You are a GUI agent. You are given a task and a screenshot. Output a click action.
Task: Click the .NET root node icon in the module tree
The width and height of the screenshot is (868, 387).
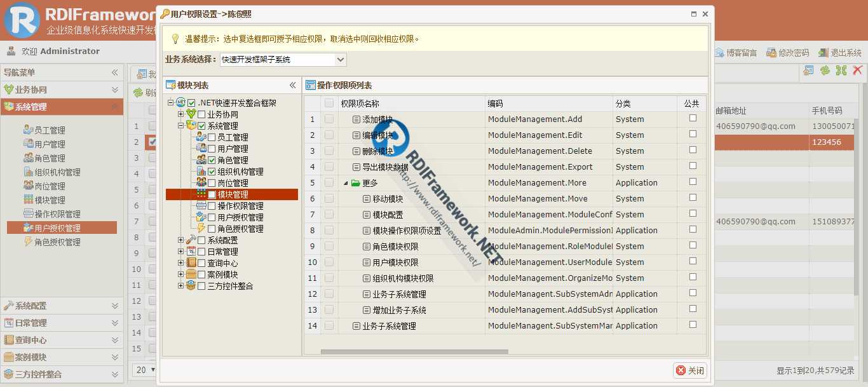pos(180,102)
